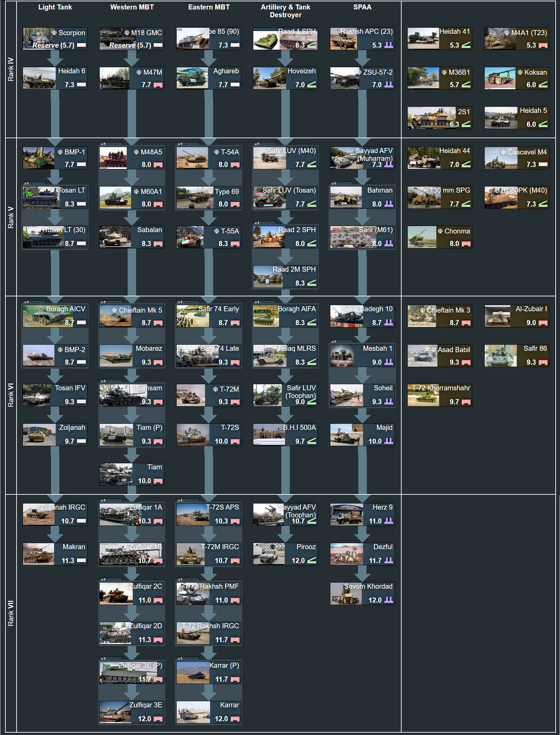Click the tank destroyer icon on Pirooz card

click(x=312, y=560)
